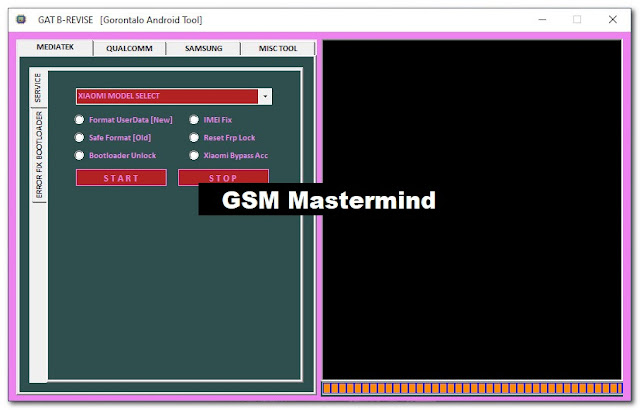Select the SERVICE vertical tab
The width and height of the screenshot is (640, 410).
pos(38,88)
